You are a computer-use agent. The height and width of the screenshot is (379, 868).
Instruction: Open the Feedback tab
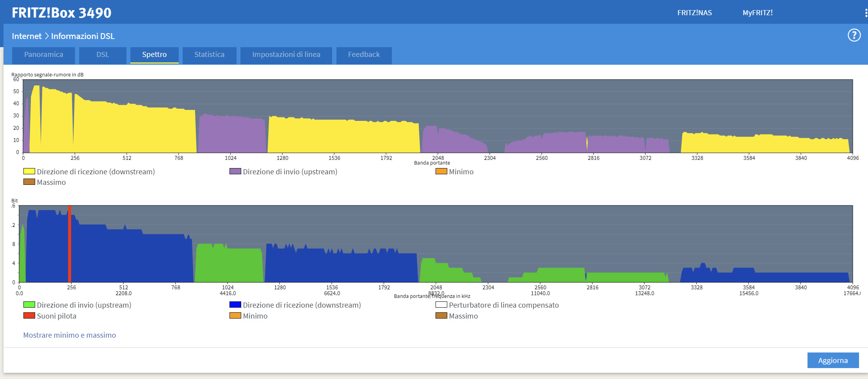click(x=364, y=55)
